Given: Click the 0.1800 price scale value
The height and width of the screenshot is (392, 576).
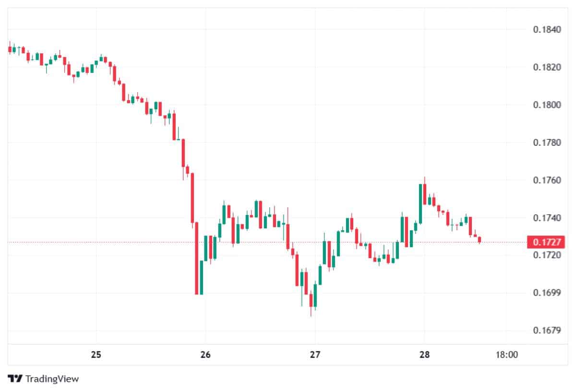Looking at the screenshot, I should click(x=547, y=105).
